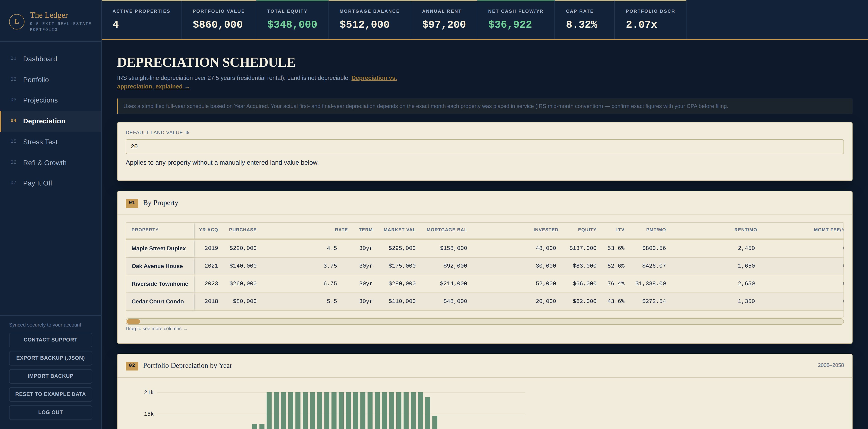Click the PURCHASE column header
Viewport: 868px width, 429px height.
click(x=243, y=230)
